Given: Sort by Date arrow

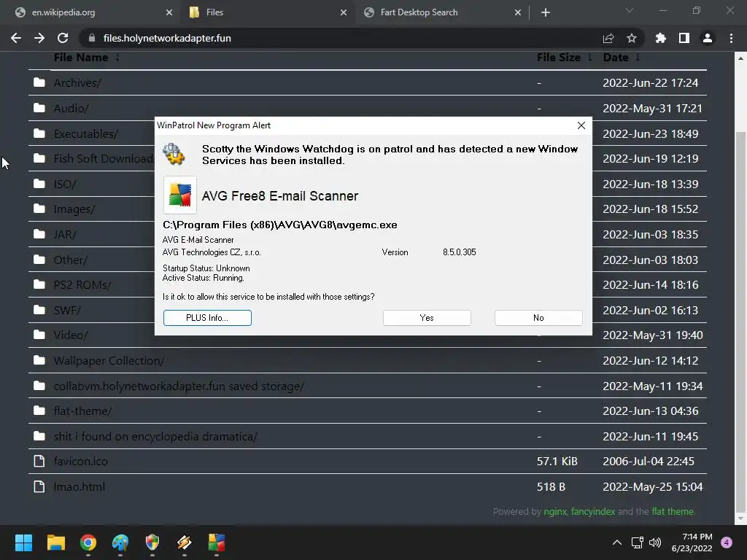Looking at the screenshot, I should (638, 57).
